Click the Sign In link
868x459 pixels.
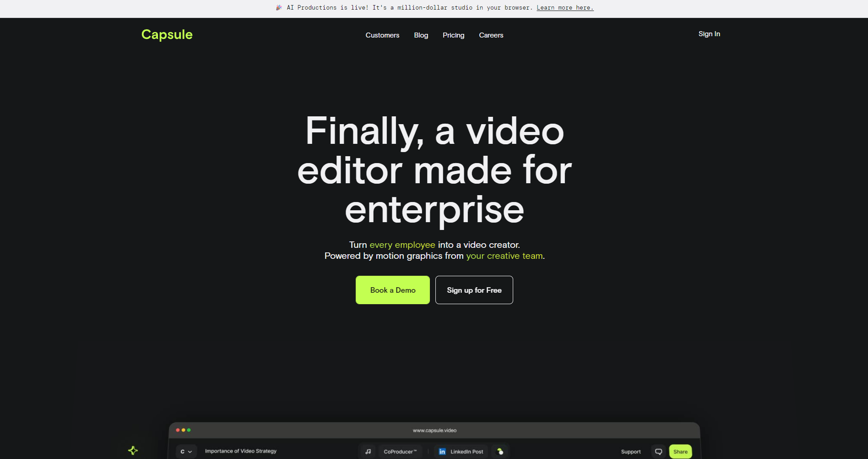coord(709,34)
